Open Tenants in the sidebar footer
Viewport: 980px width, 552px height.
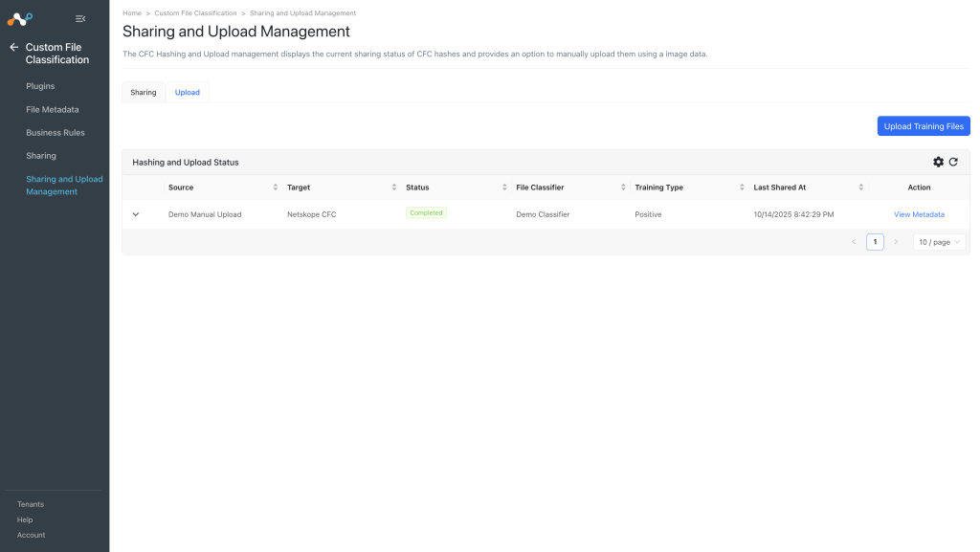click(30, 504)
